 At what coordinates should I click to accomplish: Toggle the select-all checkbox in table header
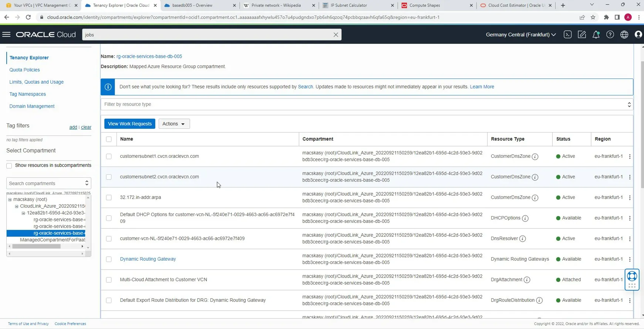[109, 139]
